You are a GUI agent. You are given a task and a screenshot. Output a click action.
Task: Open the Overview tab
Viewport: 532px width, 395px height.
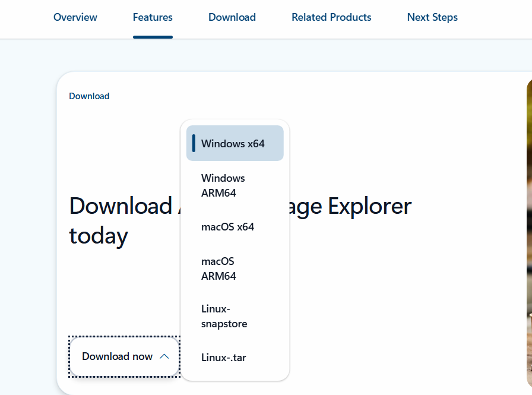[75, 17]
